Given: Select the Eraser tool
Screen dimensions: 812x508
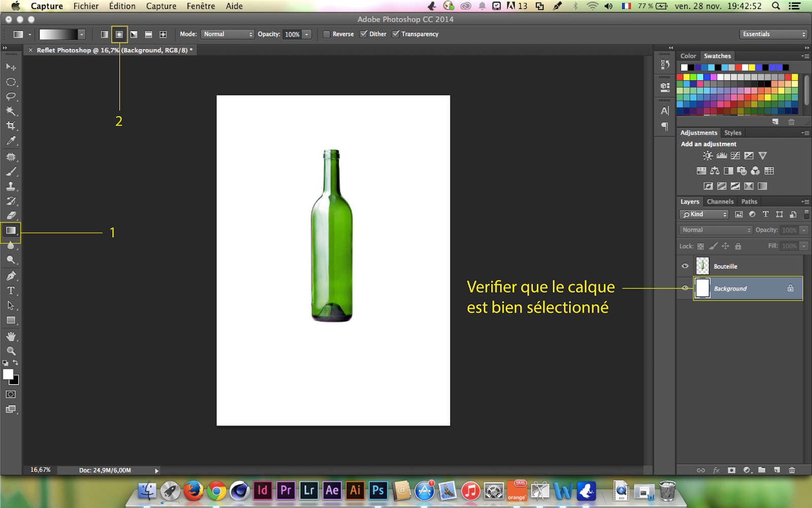Looking at the screenshot, I should (11, 216).
